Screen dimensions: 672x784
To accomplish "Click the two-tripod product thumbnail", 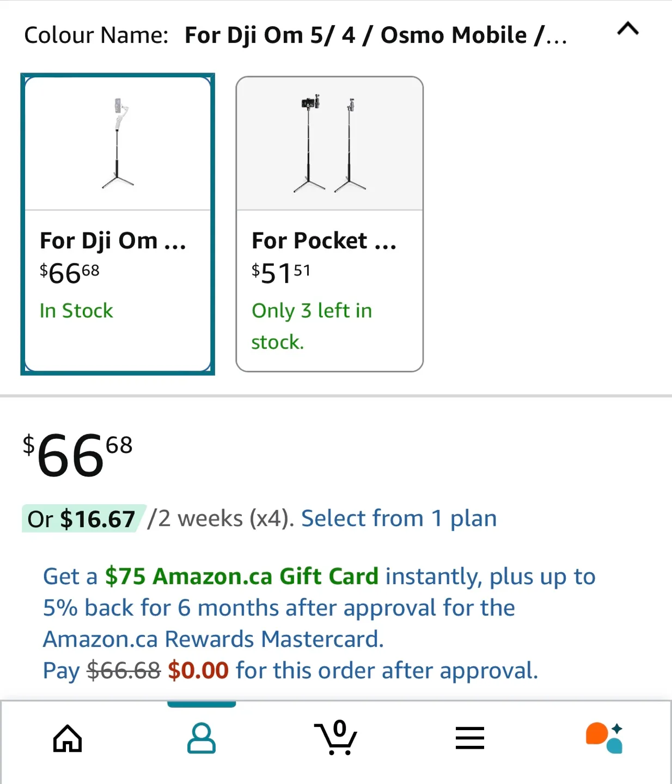I will tap(329, 144).
